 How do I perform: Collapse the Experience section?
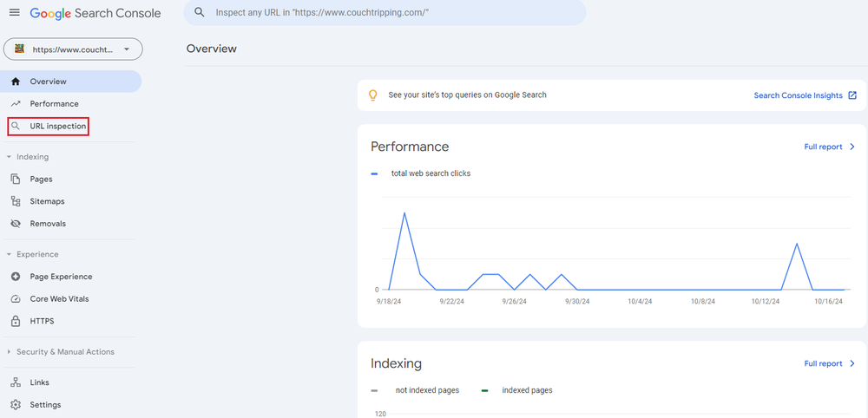pyautogui.click(x=9, y=254)
